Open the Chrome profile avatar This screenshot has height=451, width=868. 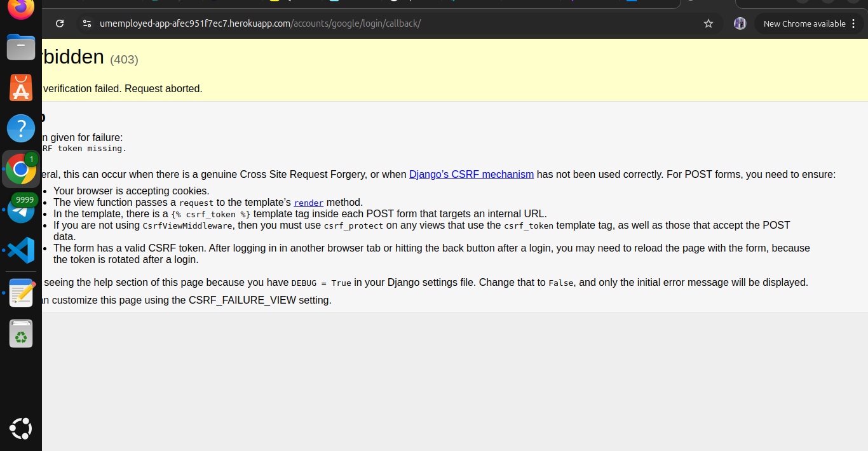740,24
